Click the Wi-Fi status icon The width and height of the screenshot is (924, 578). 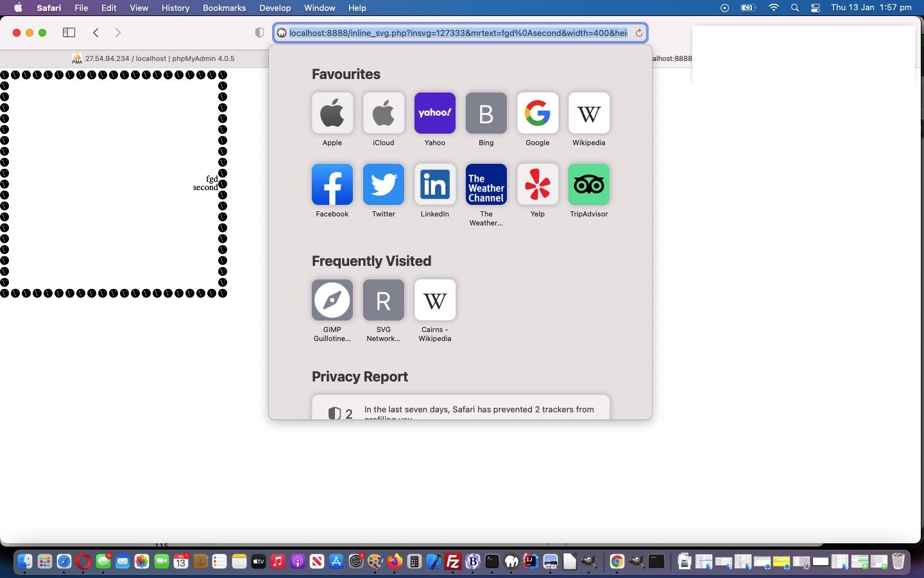(x=774, y=8)
